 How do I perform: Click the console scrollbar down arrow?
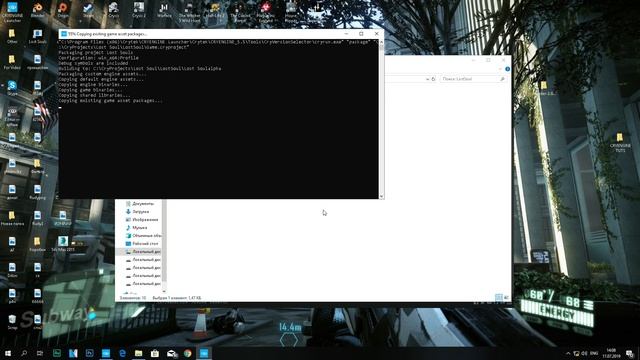click(381, 196)
